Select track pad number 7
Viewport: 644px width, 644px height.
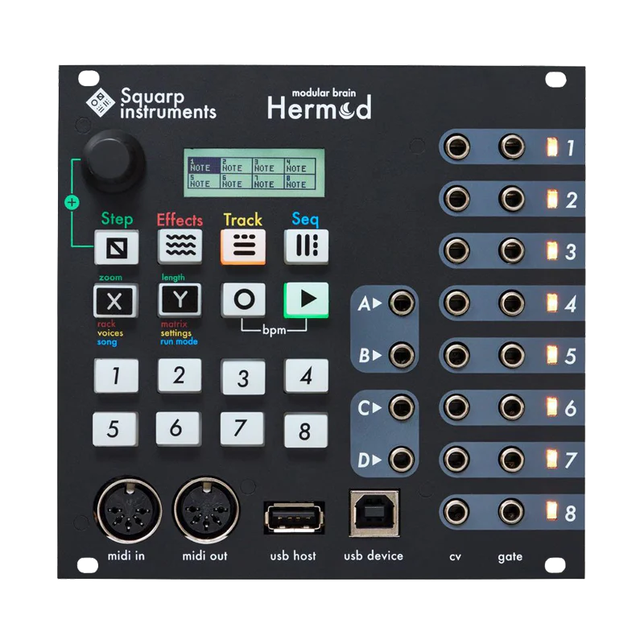(x=242, y=428)
